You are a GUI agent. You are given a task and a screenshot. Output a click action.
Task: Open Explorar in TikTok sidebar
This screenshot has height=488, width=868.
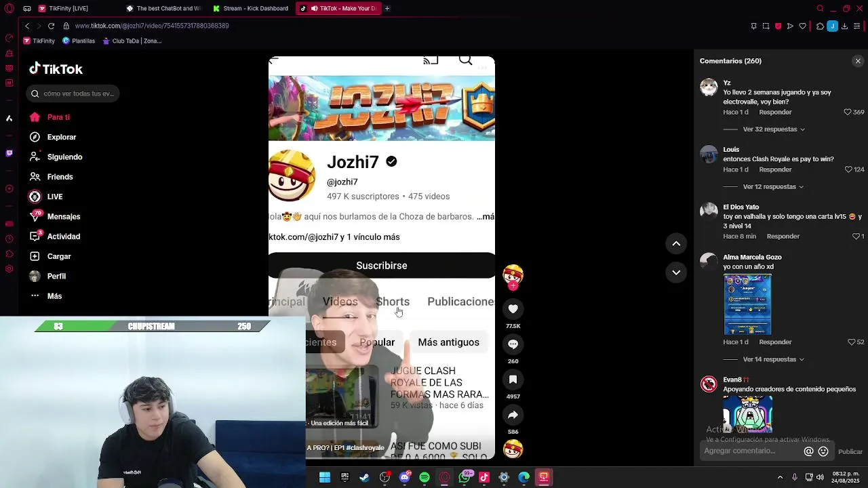[53, 137]
